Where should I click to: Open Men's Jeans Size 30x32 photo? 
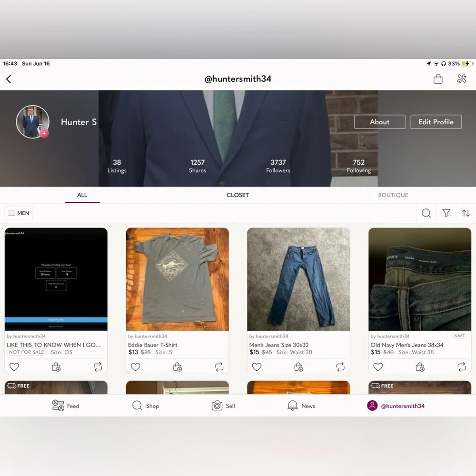tap(298, 279)
